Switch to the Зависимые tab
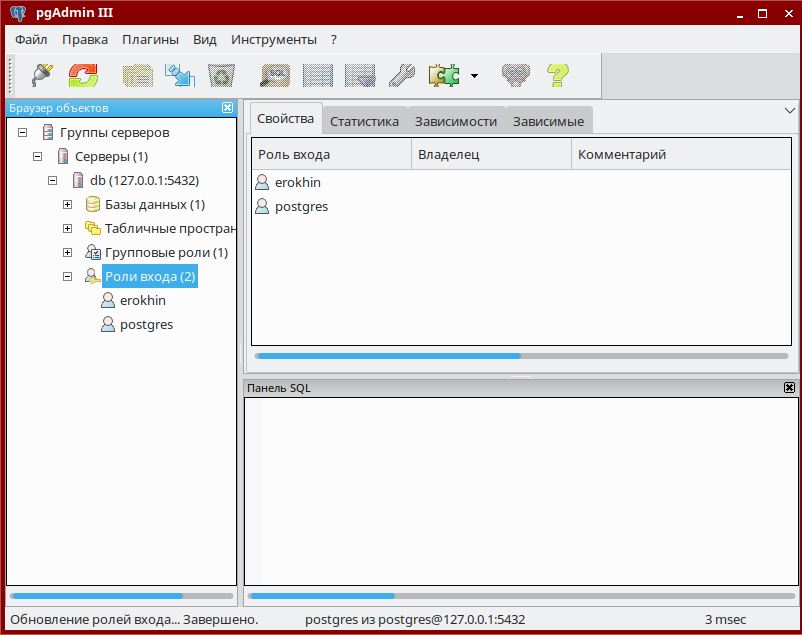 pyautogui.click(x=548, y=121)
